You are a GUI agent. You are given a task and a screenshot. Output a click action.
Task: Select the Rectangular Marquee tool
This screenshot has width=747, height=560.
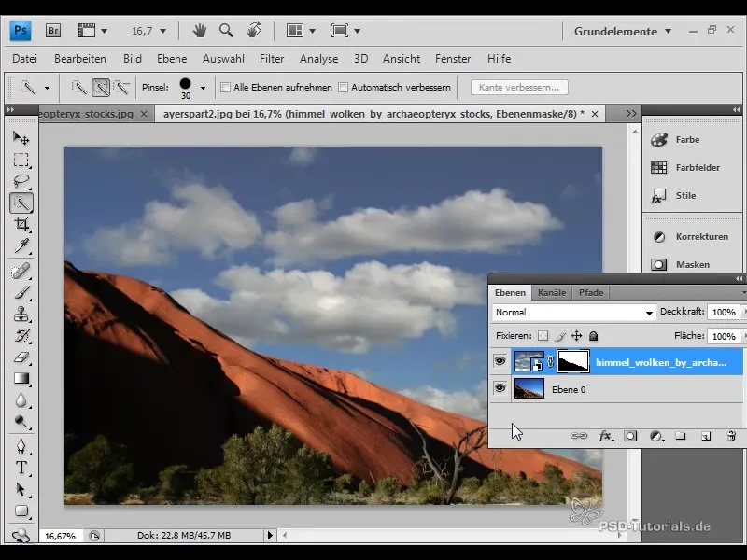[21, 160]
